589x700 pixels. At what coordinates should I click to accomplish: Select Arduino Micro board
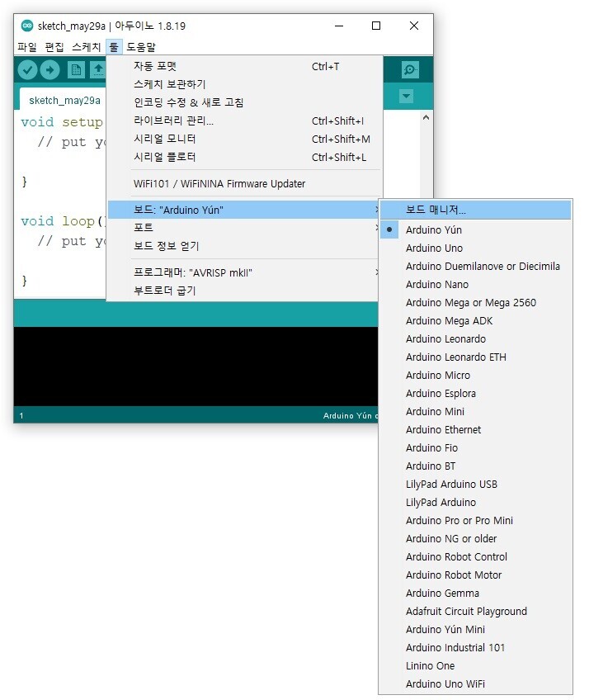476,376
